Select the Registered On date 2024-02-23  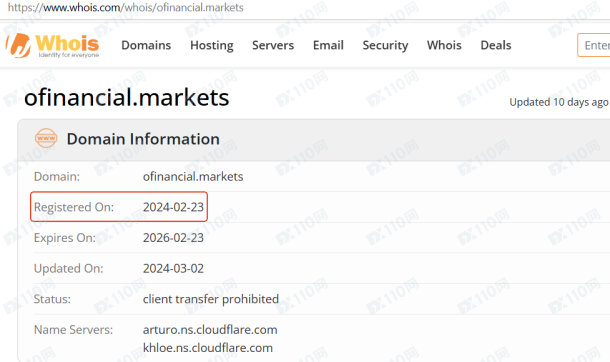point(173,207)
